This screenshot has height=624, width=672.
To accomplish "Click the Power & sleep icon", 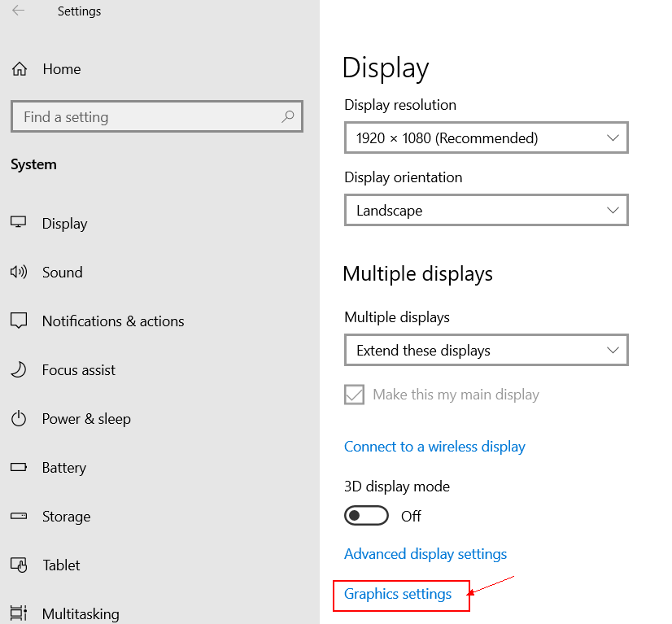I will click(x=19, y=419).
